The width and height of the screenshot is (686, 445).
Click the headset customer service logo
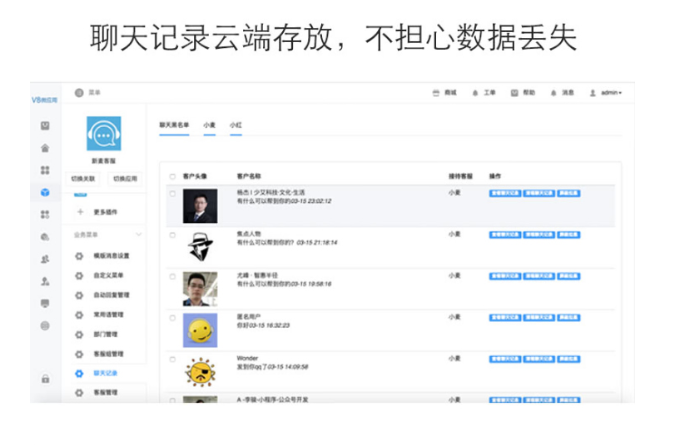104,133
